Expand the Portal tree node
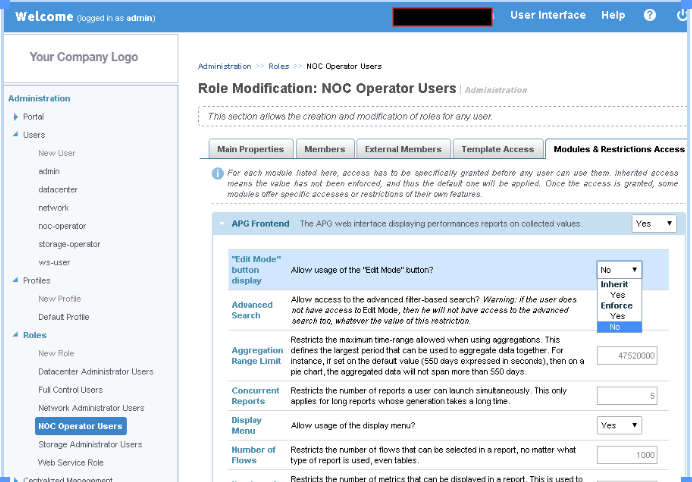The image size is (692, 482). tap(15, 117)
